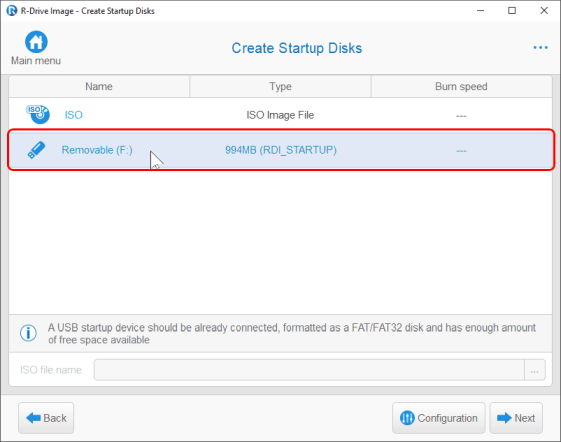Click the R-Drive Image title bar logo
The width and height of the screenshot is (561, 442).
pos(11,10)
